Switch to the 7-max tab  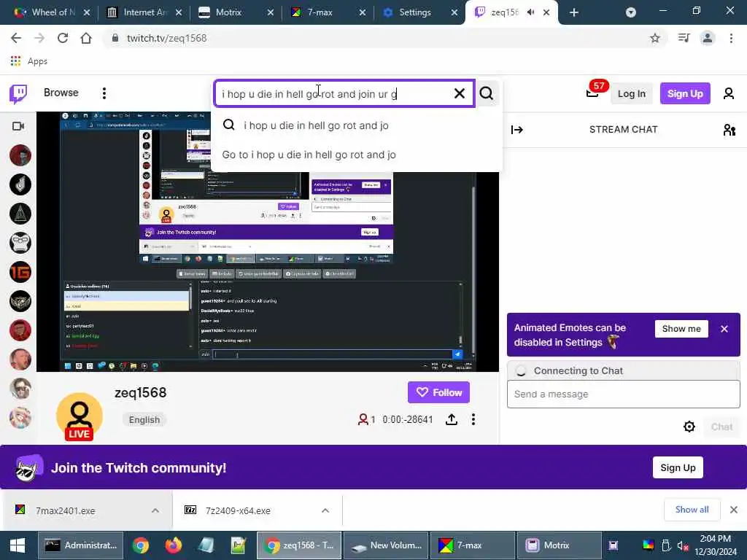point(328,12)
